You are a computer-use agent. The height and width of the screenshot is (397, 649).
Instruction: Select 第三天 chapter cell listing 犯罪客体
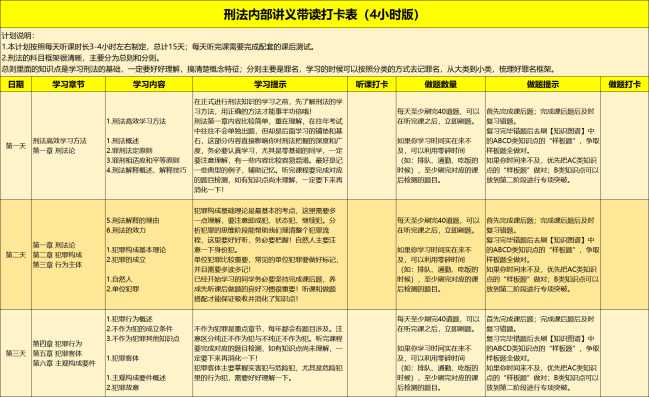point(68,354)
